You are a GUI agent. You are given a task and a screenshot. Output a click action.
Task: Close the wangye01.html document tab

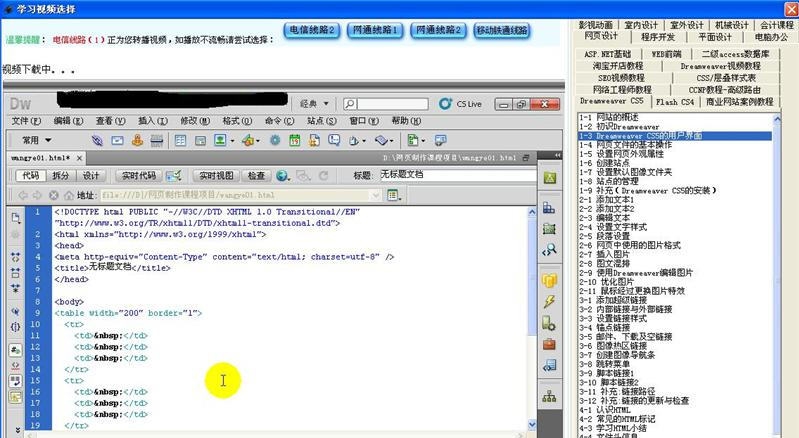79,158
